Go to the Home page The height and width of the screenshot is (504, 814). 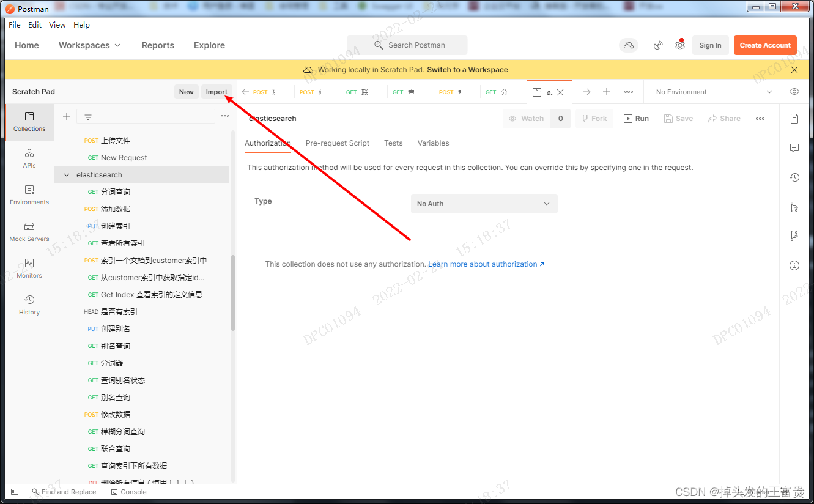point(27,45)
